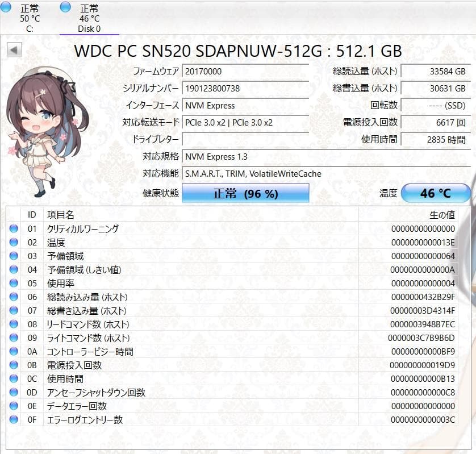Screen dimensions: 476x454
Task: Click total host writes value 30631 GB
Action: pos(436,89)
